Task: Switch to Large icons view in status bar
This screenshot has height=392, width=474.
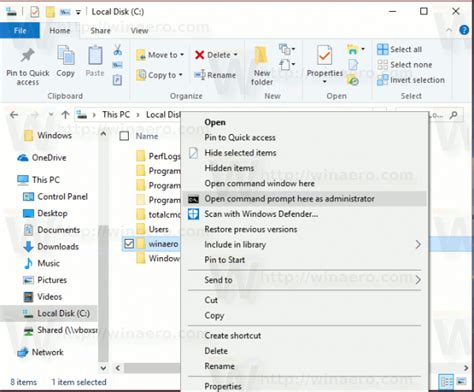Action: pyautogui.click(x=461, y=381)
